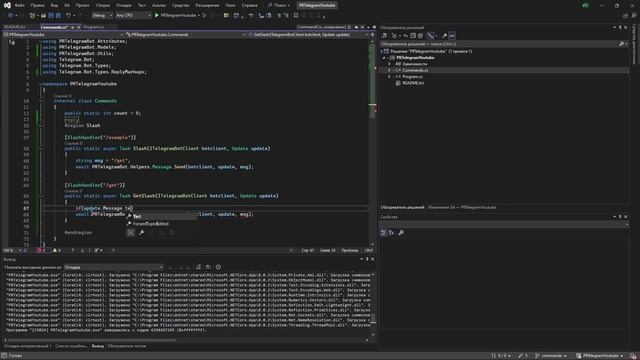640x360 pixels.
Task: Click the Save All toolbar icon
Action: click(58, 16)
